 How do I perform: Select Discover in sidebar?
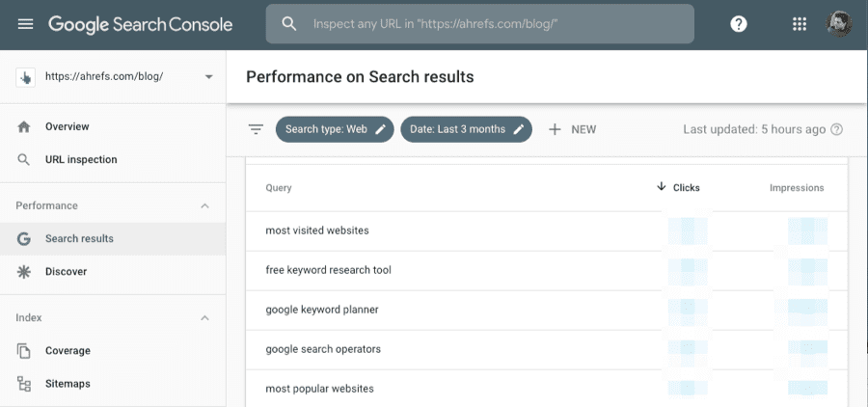coord(66,271)
